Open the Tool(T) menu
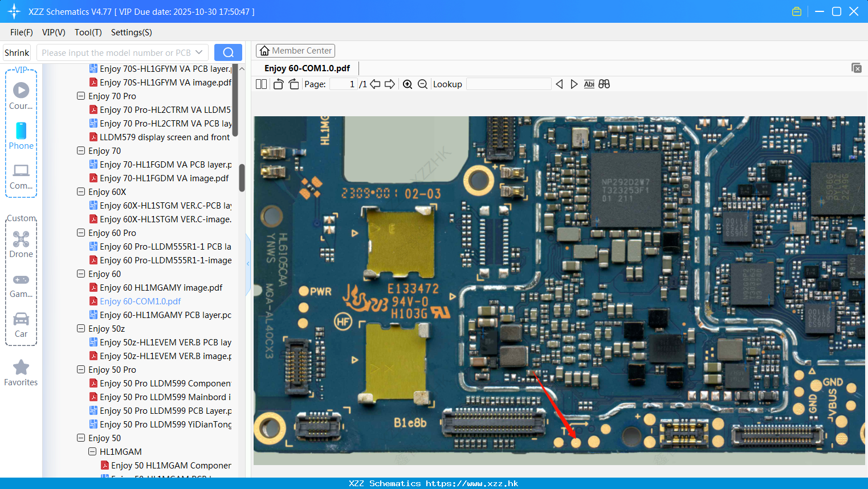The width and height of the screenshot is (868, 489). 88,32
